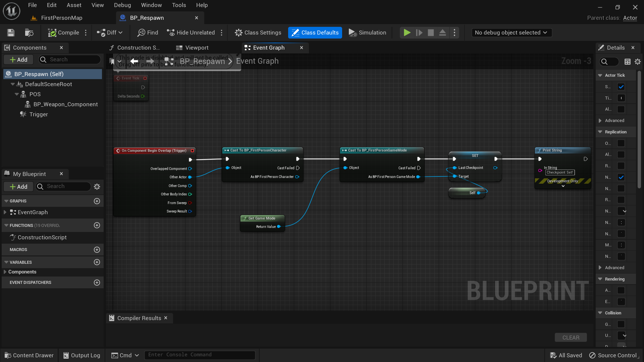The width and height of the screenshot is (644, 362).
Task: Open the Find tool in the graph
Action: (148, 33)
